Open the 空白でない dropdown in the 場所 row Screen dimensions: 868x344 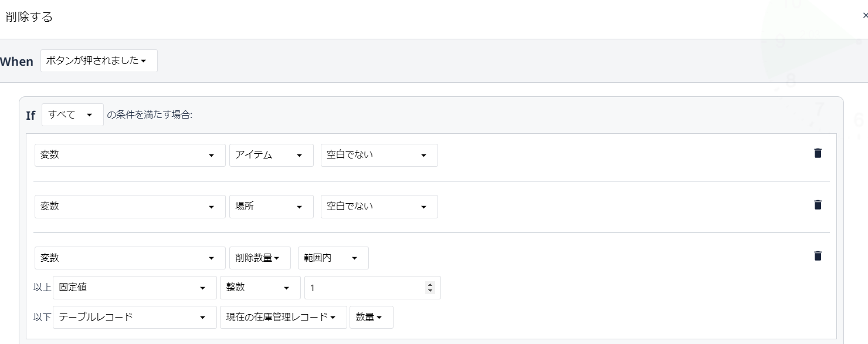point(379,207)
